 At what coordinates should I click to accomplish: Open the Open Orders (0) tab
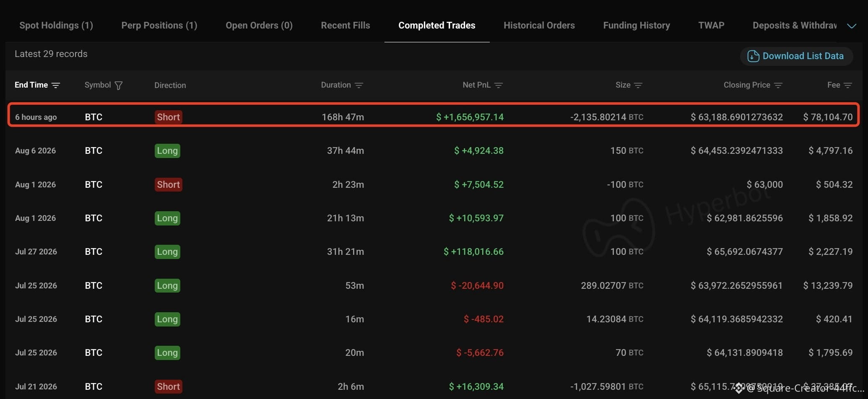pyautogui.click(x=259, y=25)
